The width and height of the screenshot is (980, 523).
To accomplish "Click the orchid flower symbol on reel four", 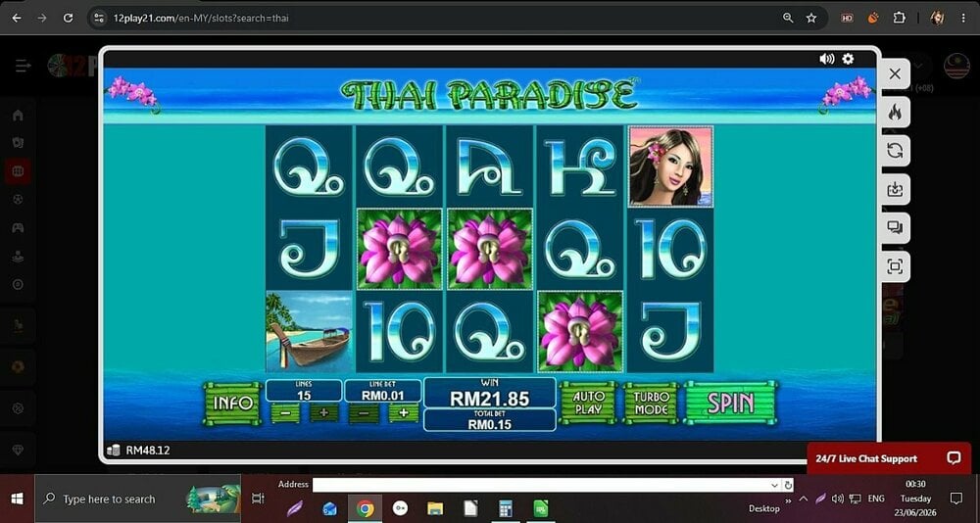I will click(580, 331).
